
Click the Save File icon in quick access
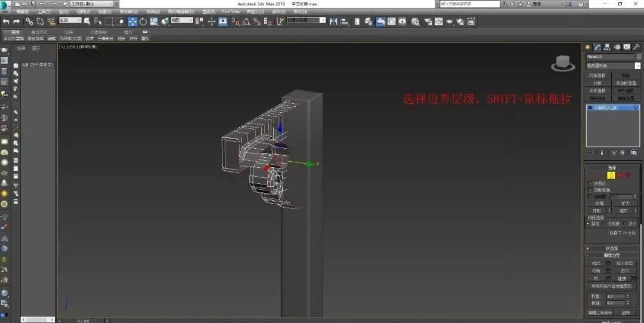33,4
